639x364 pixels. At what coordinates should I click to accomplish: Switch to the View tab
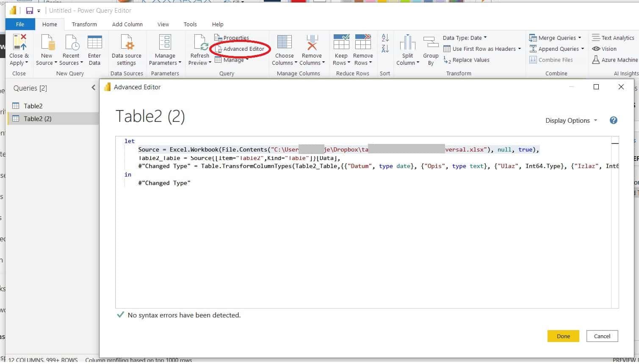tap(163, 24)
